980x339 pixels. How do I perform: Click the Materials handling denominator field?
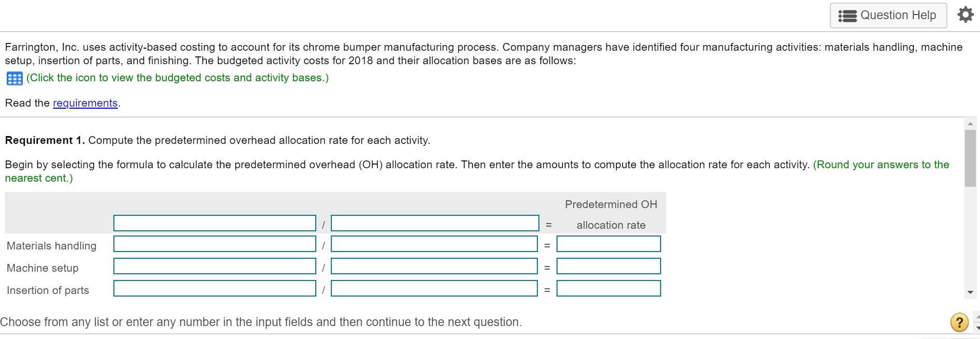click(435, 244)
